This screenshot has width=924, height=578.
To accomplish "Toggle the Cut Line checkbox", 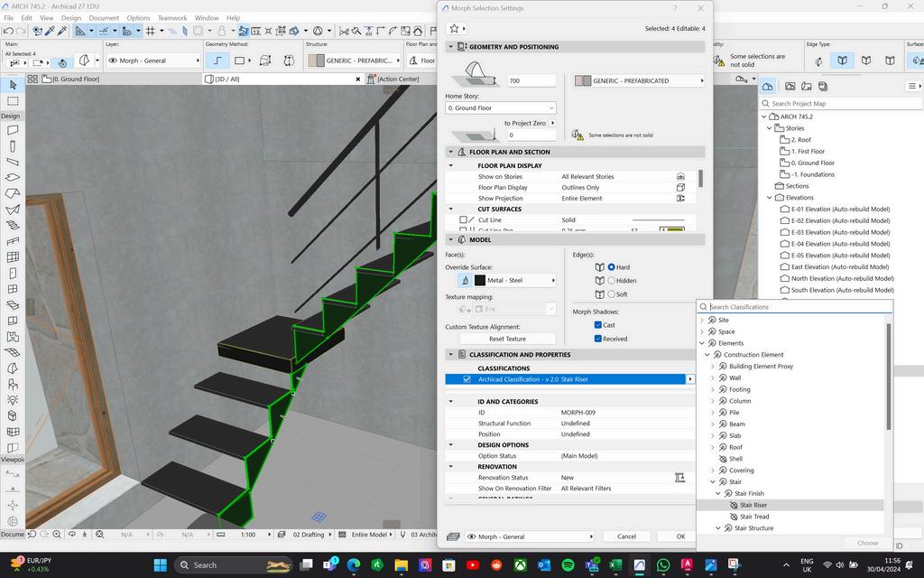I will tap(463, 220).
